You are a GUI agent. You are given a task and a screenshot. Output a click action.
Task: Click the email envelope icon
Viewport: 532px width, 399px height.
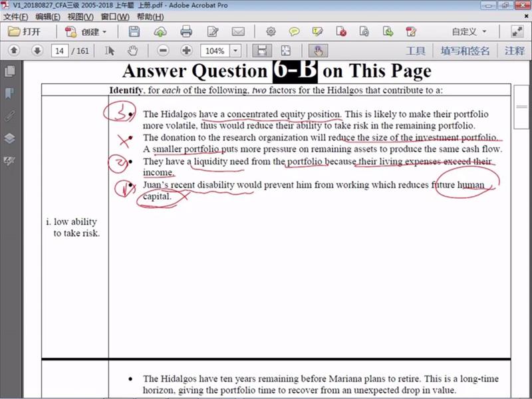click(237, 31)
